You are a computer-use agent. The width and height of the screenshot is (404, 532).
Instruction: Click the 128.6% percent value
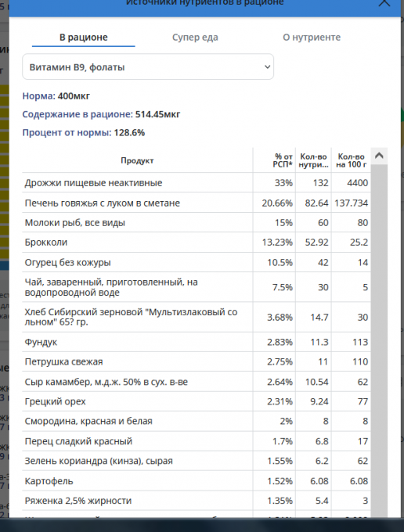point(129,132)
